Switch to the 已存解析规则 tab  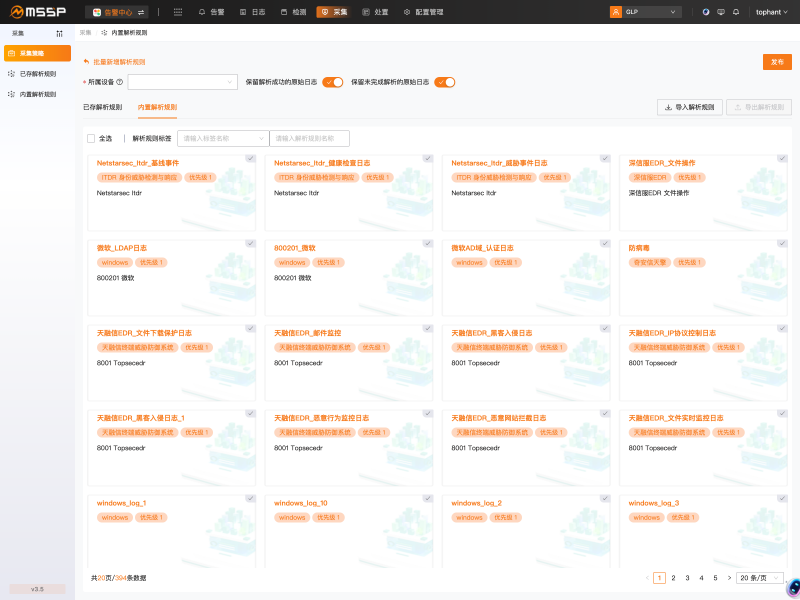(x=102, y=106)
